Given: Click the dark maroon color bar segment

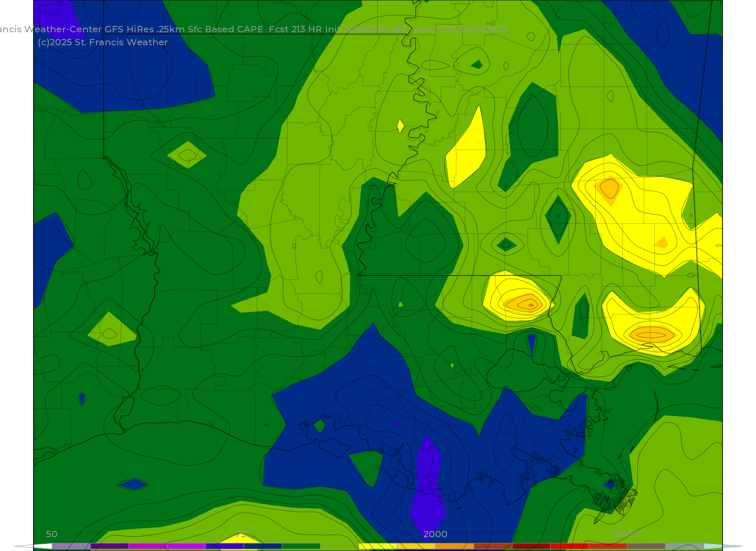Looking at the screenshot, I should click(x=531, y=546).
